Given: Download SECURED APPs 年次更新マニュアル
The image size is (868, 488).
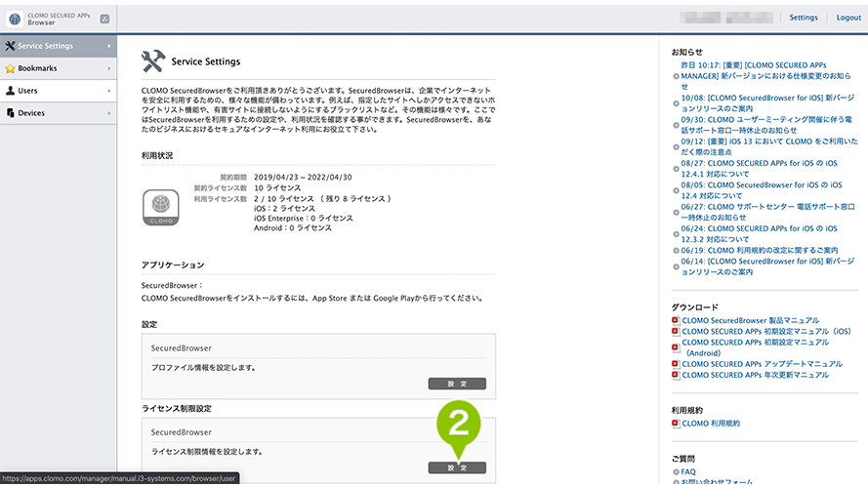Looking at the screenshot, I should pos(755,375).
